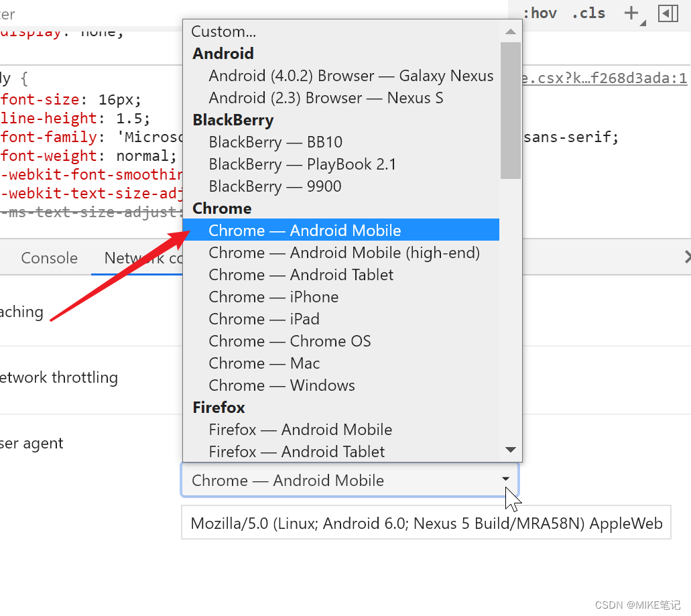Select Chrome — Windows option

[x=341, y=385]
